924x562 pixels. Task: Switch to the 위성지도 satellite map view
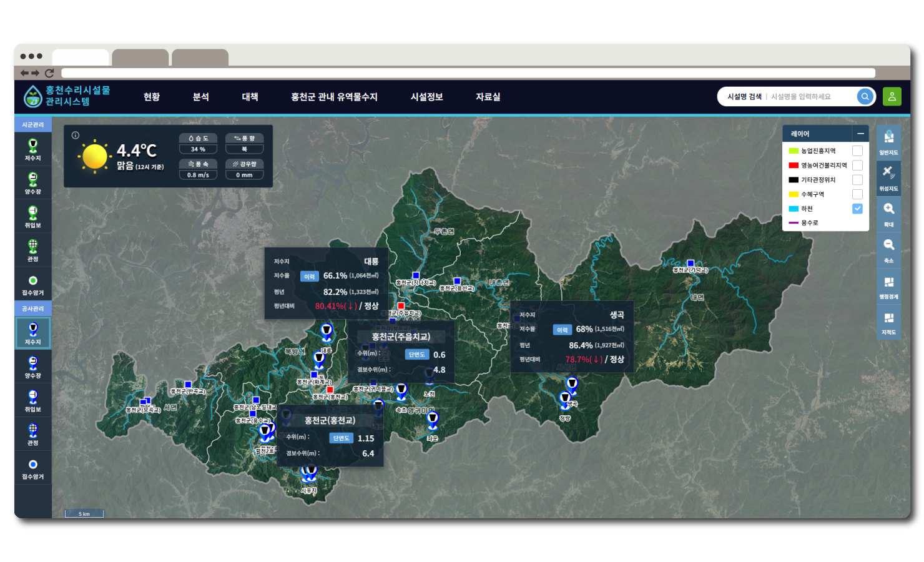click(x=888, y=177)
